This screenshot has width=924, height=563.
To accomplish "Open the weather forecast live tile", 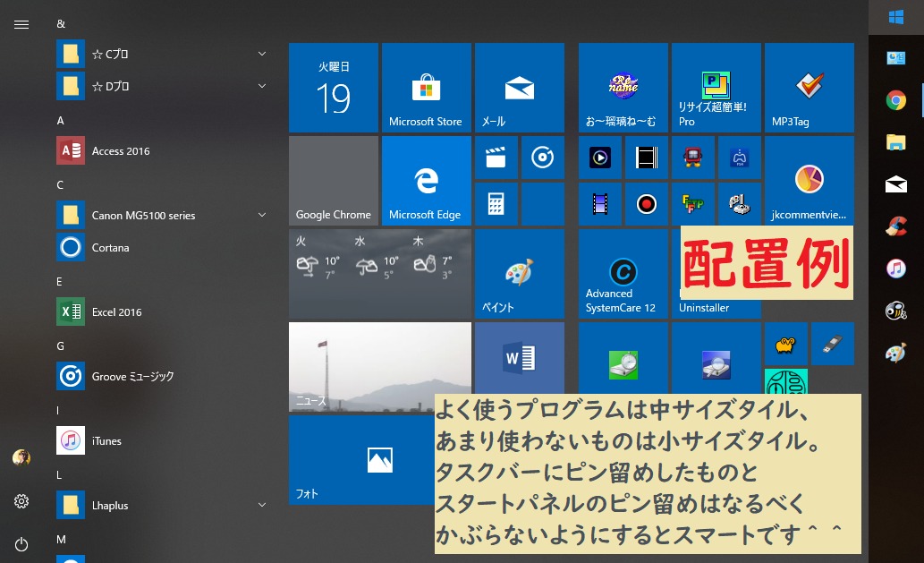I will [x=379, y=274].
